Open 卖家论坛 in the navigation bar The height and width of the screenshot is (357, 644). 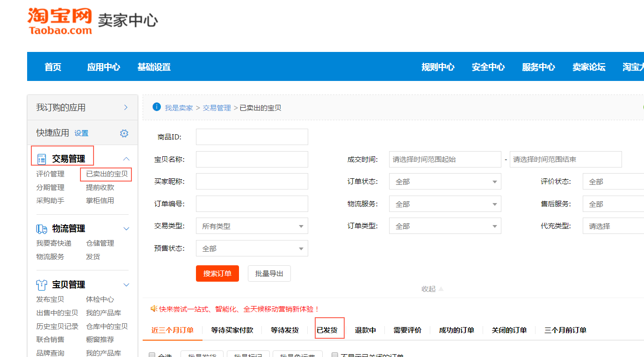(589, 67)
